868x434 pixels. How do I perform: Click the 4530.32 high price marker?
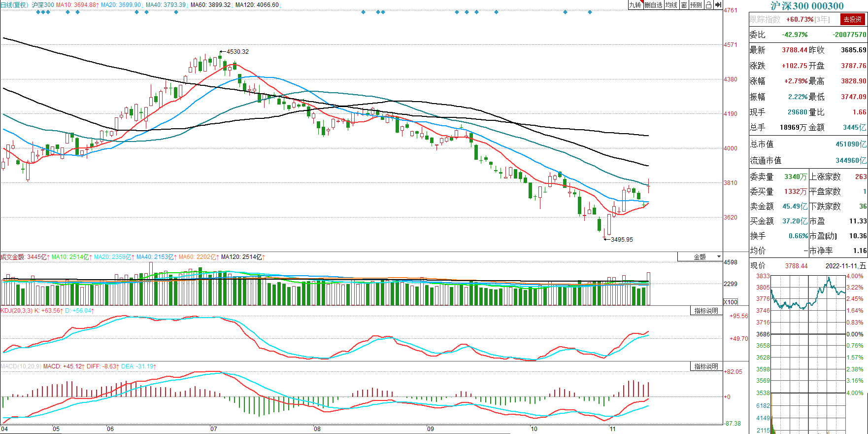point(237,52)
